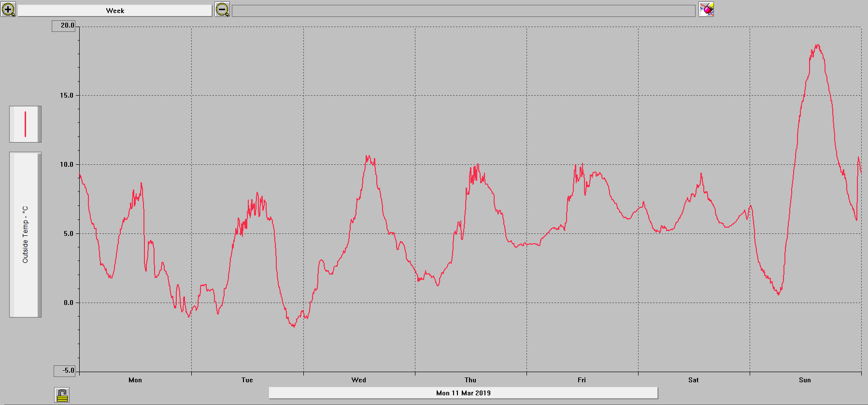Click the -5.0 lower axis limit box
Image resolution: width=868 pixels, height=405 pixels.
66,371
